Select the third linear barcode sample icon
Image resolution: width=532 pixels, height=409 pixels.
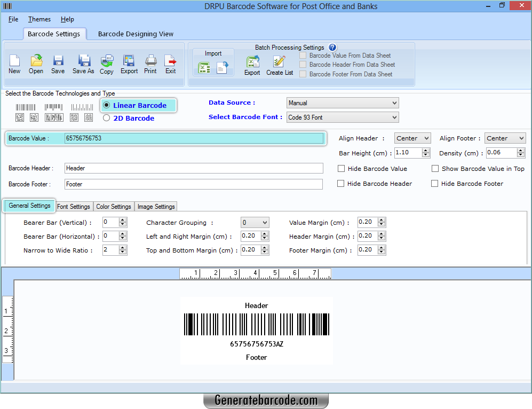82,107
